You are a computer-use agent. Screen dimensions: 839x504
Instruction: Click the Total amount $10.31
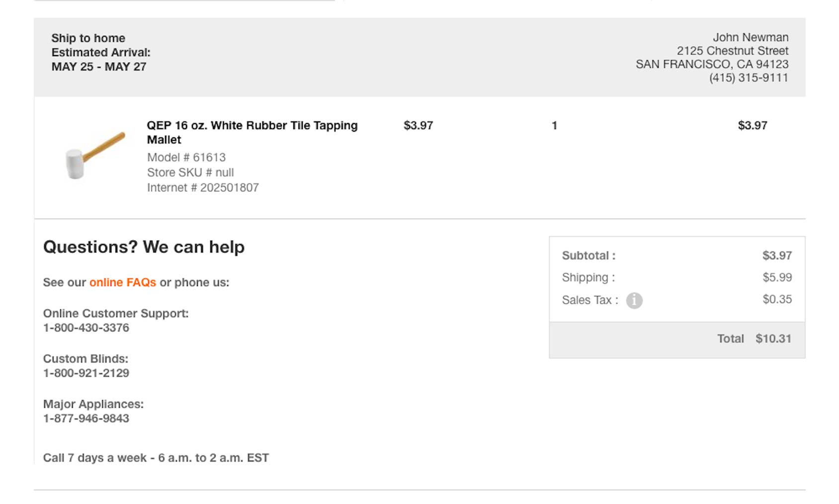773,338
